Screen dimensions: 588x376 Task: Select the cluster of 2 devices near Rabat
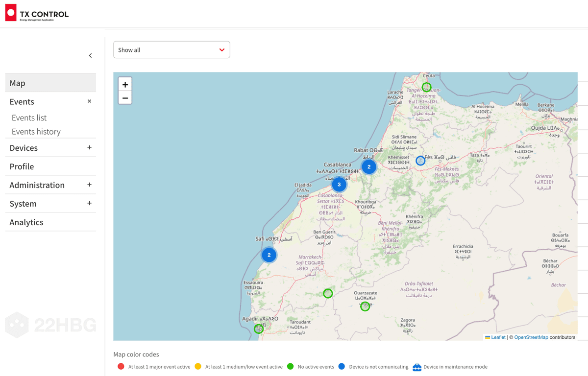point(369,166)
